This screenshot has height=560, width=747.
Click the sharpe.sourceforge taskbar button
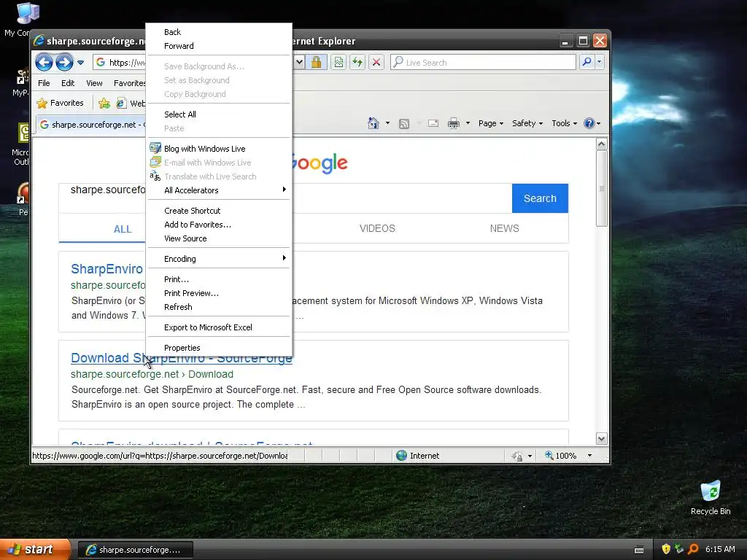pos(135,550)
